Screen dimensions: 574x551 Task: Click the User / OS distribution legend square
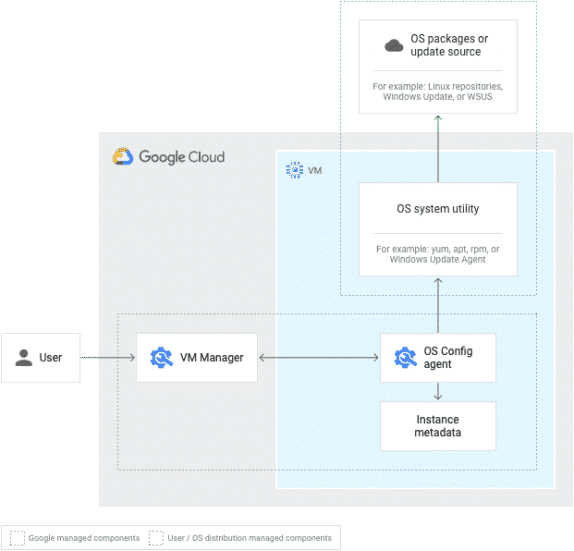[x=156, y=538]
